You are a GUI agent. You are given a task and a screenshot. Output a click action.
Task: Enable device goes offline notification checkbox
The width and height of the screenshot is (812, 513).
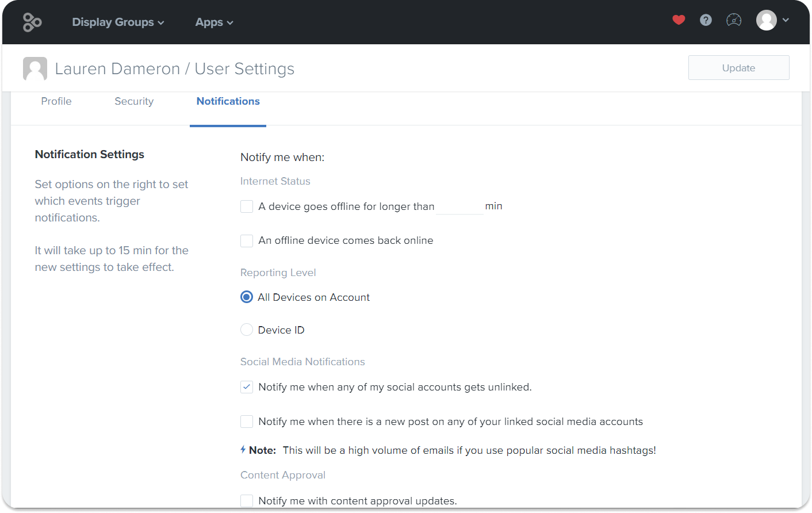click(247, 206)
